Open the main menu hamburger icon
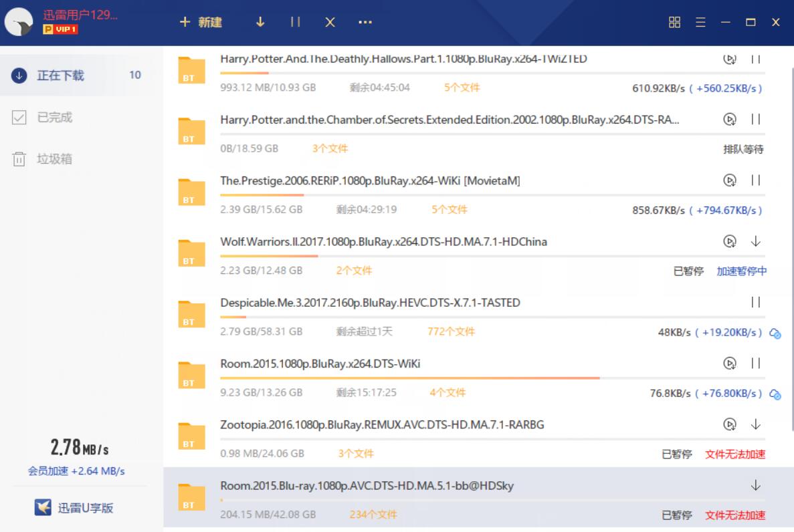Screen dimensions: 794x532 click(x=700, y=22)
